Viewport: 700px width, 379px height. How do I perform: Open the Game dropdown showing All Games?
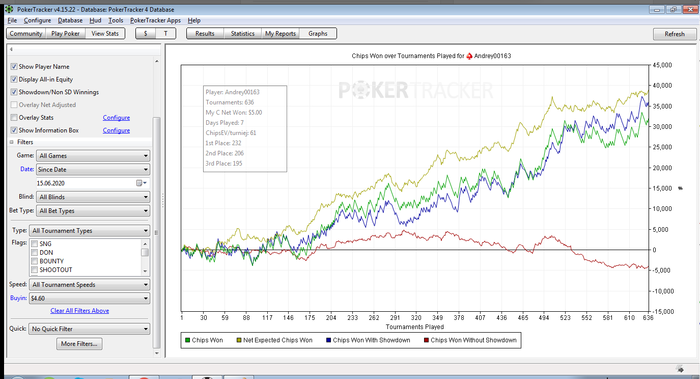coord(93,156)
